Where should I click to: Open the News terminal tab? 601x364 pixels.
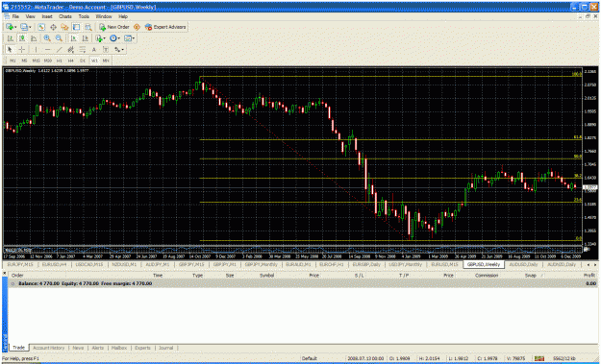78,348
